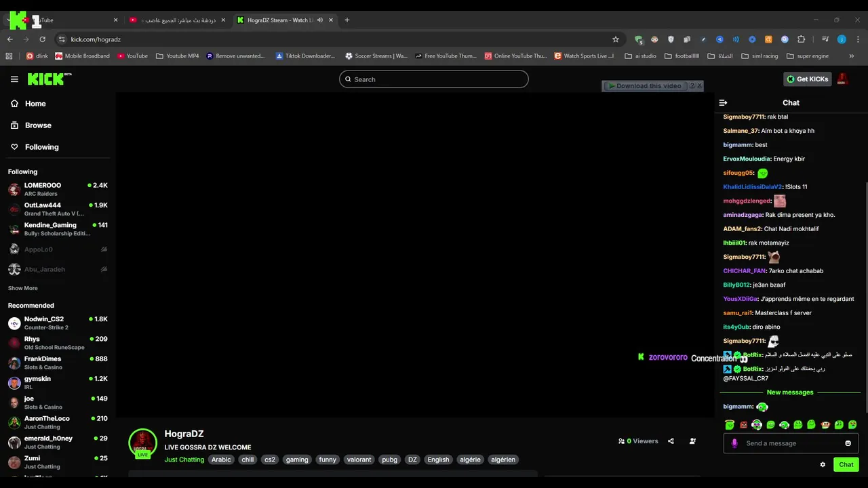Switch to the Arabic-titled YouTube tab
The width and height of the screenshot is (868, 488).
pos(178,20)
